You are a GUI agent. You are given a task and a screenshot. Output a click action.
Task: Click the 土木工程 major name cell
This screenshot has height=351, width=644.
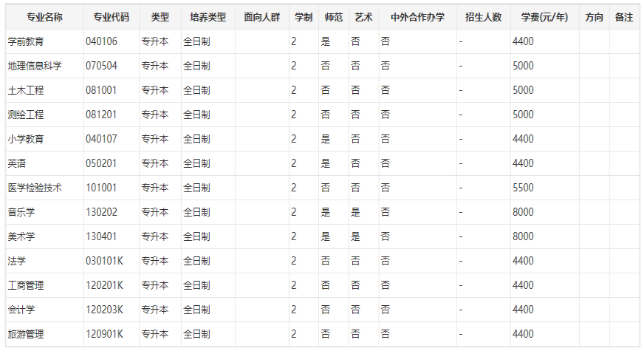26,90
